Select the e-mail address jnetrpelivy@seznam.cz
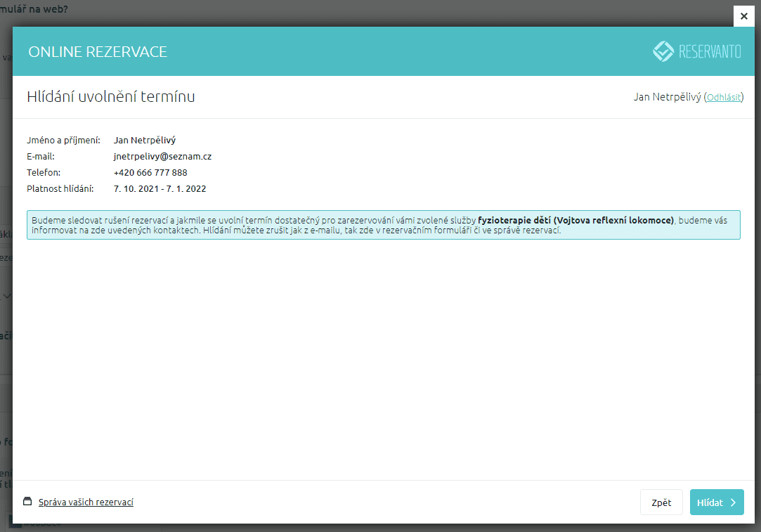Screen dimensions: 761x532 pyautogui.click(x=162, y=157)
